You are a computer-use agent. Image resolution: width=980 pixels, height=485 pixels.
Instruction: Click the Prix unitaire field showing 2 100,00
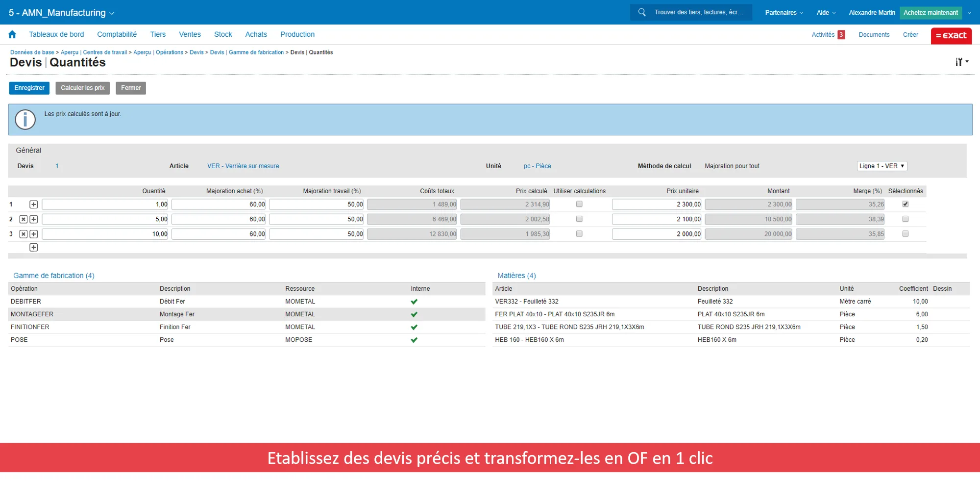click(657, 219)
